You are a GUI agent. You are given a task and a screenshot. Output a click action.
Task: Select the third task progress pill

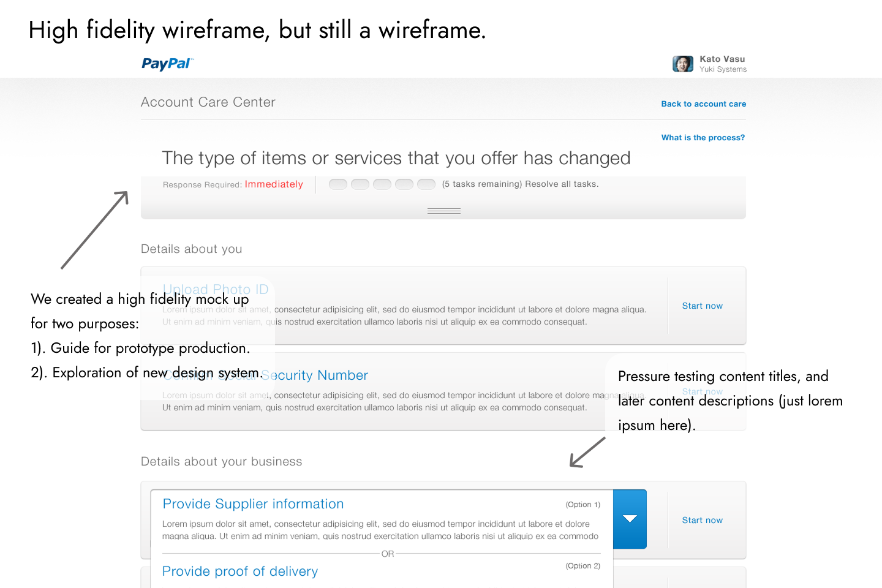(x=382, y=184)
